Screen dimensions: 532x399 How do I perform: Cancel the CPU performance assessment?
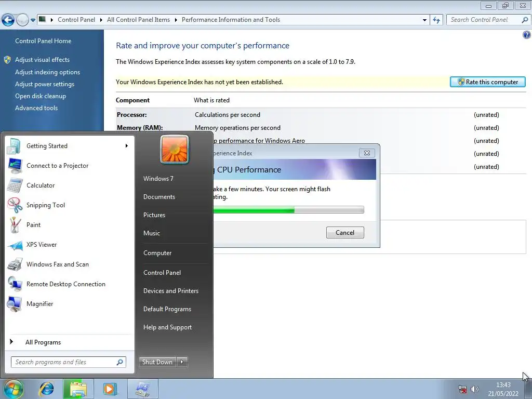coord(345,233)
